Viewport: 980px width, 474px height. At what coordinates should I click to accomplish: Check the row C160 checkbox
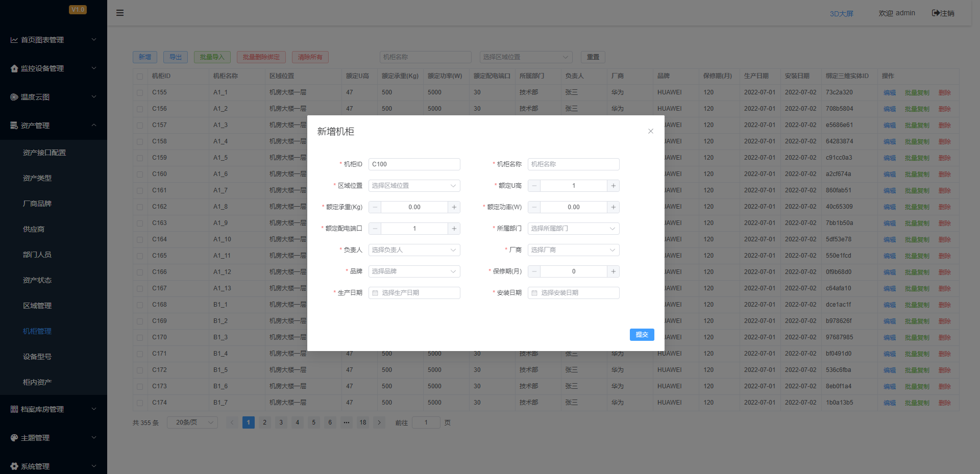coord(140,174)
